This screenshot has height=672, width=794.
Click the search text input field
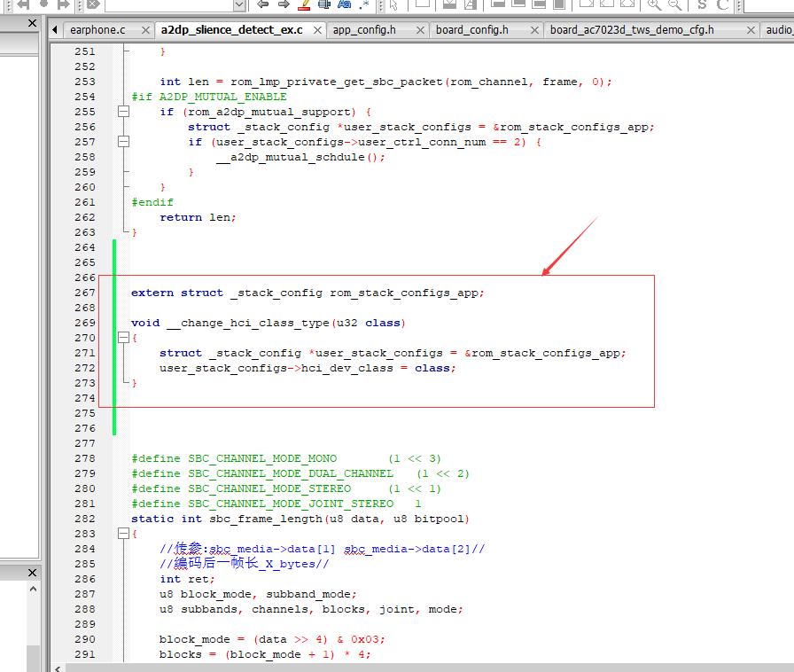[x=169, y=5]
